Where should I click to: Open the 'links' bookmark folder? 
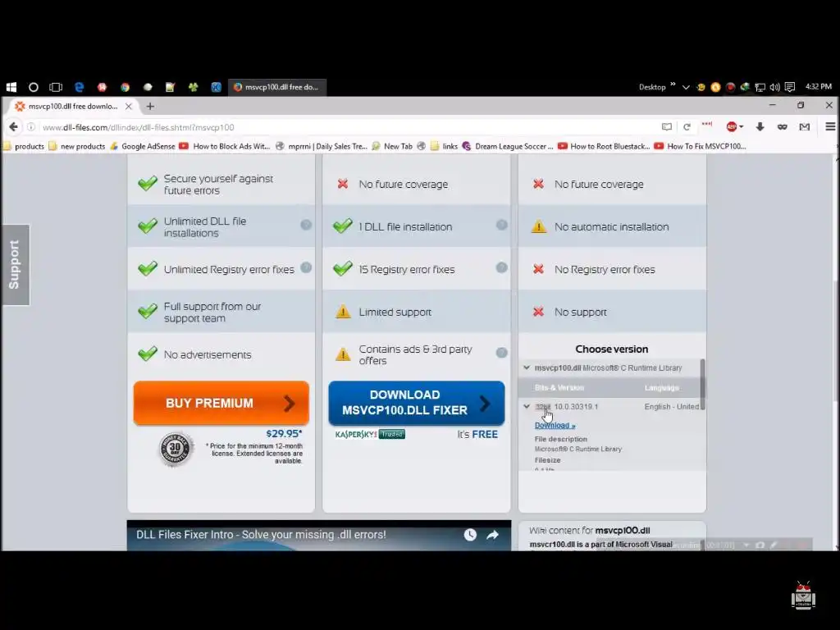(x=444, y=146)
